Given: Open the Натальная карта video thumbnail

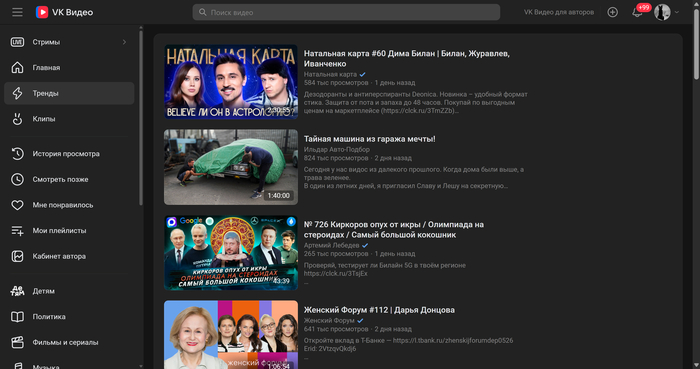Looking at the screenshot, I should click(231, 82).
